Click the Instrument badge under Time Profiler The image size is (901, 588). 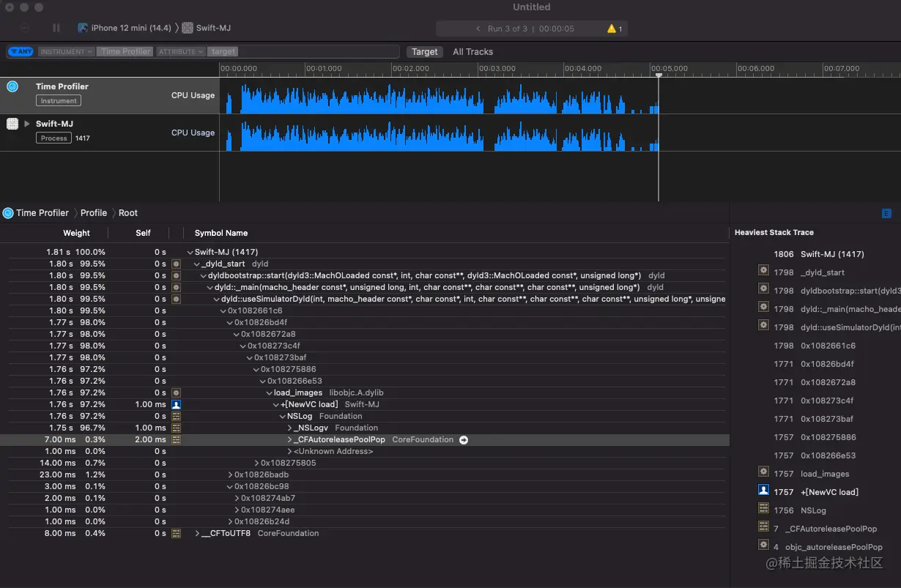[x=59, y=101]
